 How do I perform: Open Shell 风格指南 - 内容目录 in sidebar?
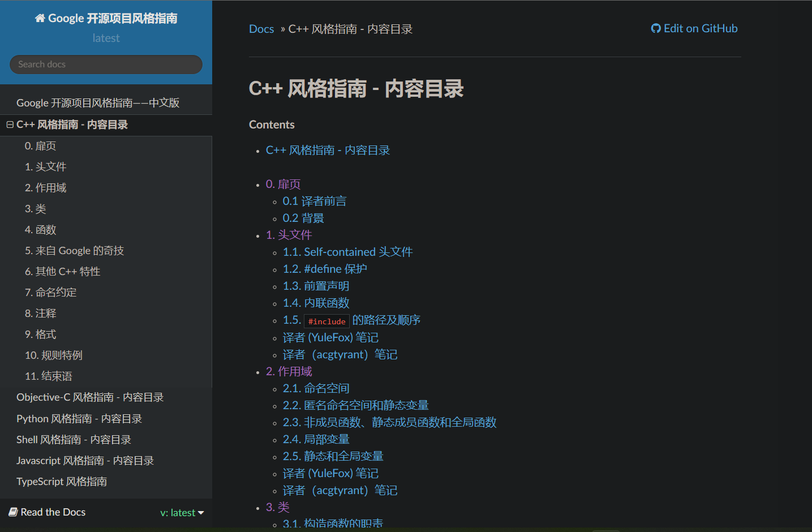pos(106,440)
